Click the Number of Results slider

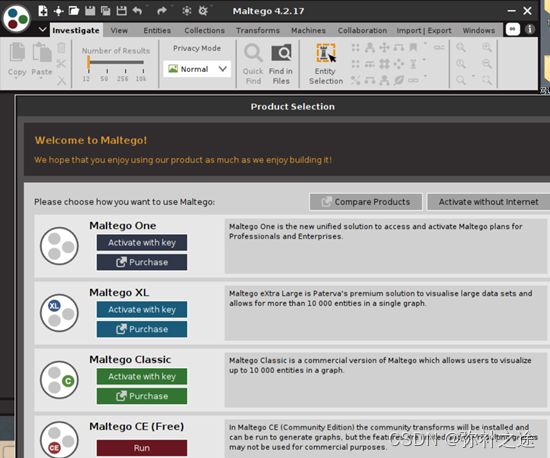(116, 62)
